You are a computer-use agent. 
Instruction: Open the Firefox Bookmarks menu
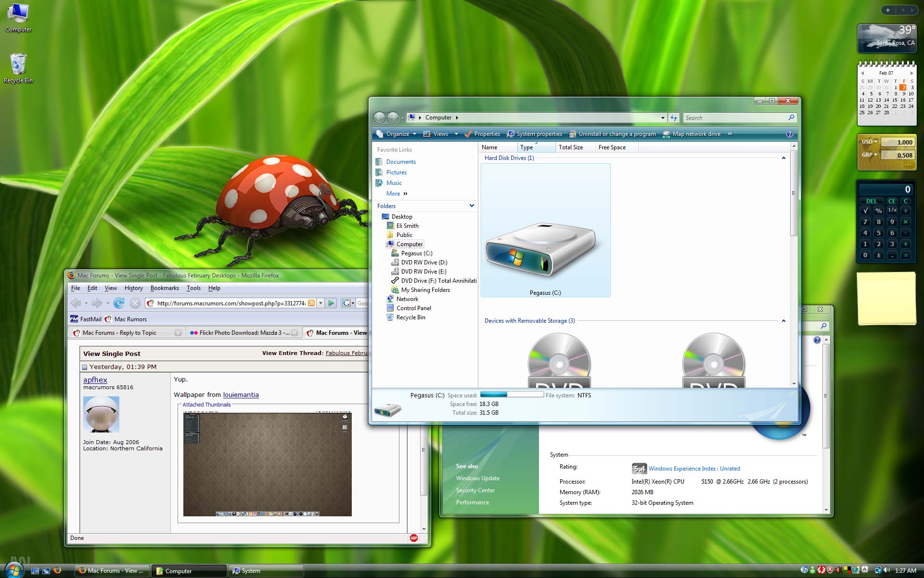pyautogui.click(x=165, y=288)
